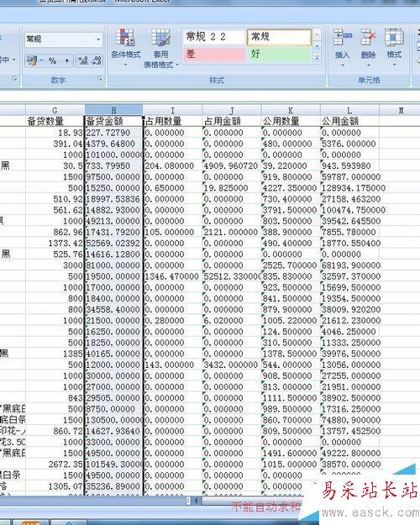Select cell with value 2672.35
Screen dimensions: 420x525
[x=55, y=464]
